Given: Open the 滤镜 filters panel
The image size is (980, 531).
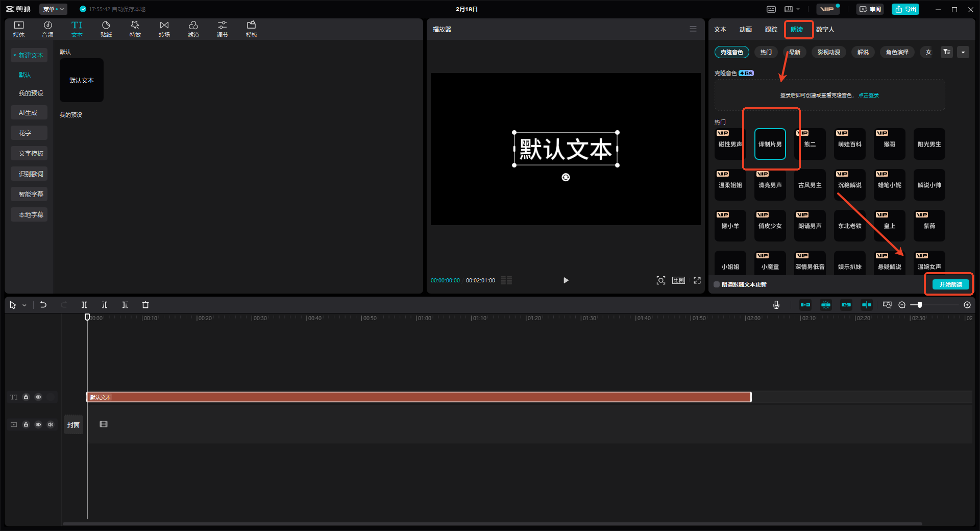Looking at the screenshot, I should [x=193, y=29].
